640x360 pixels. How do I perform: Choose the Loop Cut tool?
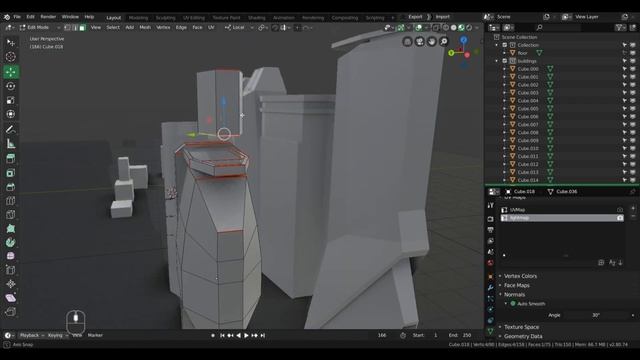click(x=11, y=201)
